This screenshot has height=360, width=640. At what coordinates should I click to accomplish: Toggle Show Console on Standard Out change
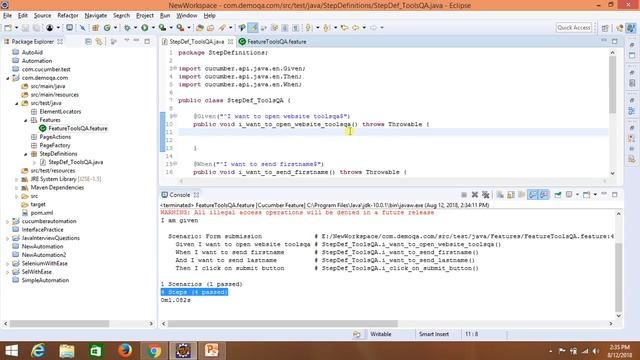pos(533,195)
